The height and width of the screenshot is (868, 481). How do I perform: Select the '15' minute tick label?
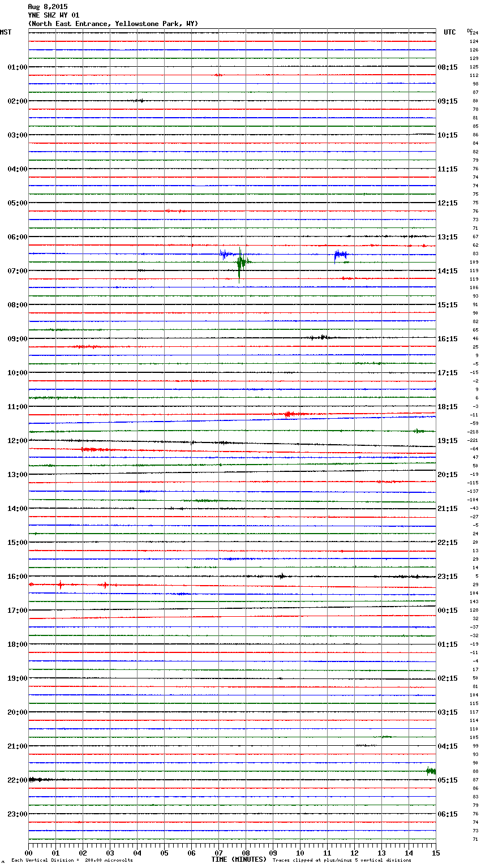pyautogui.click(x=436, y=853)
